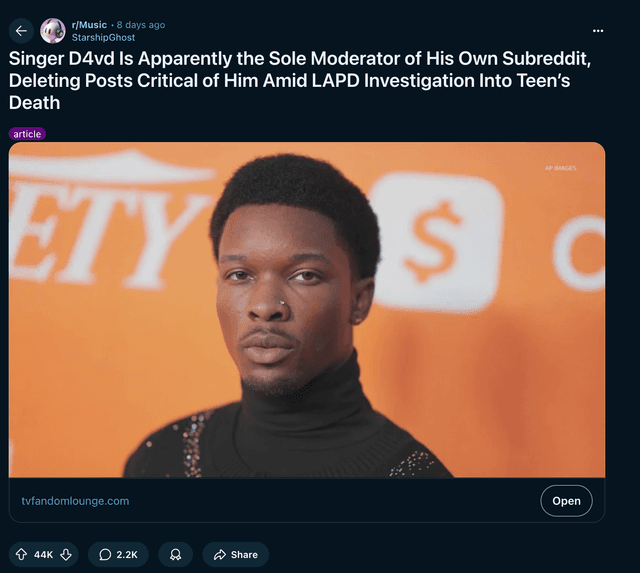
Task: Click the 44K vote score
Action: (43, 554)
